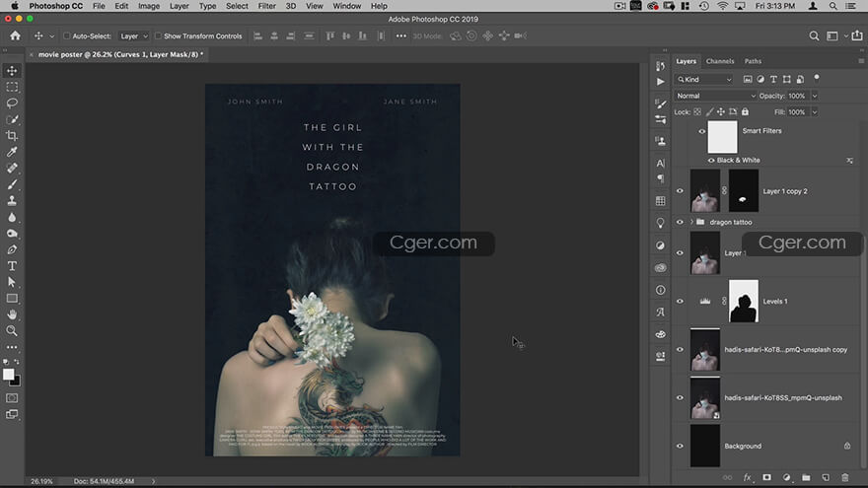Click the movie poster document tab
Image resolution: width=868 pixels, height=488 pixels.
pos(120,55)
